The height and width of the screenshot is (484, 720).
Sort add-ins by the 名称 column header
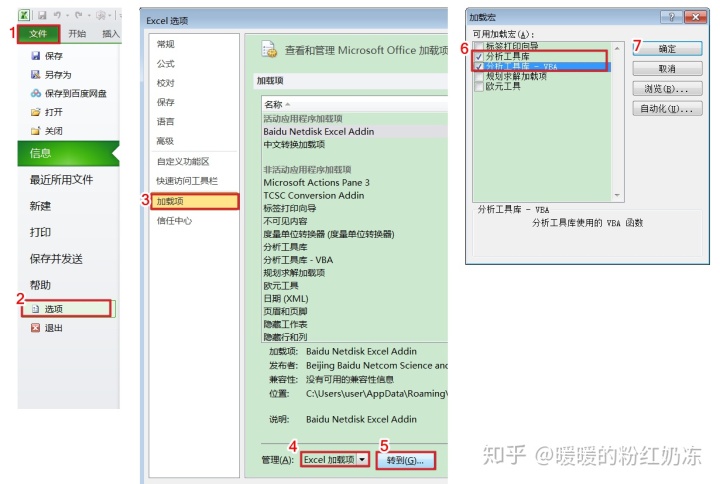354,104
